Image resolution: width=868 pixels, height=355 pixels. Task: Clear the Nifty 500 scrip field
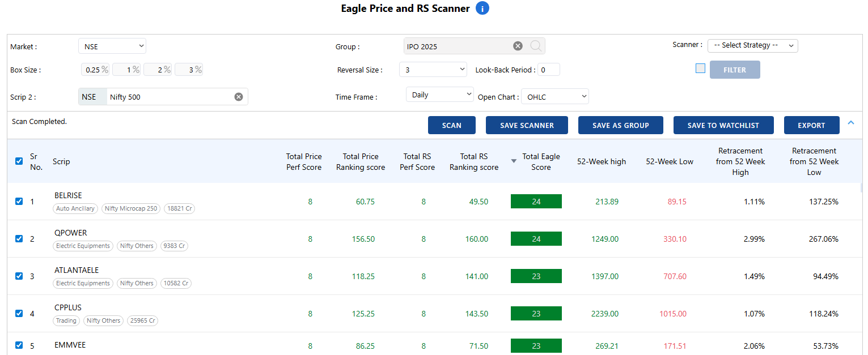239,97
